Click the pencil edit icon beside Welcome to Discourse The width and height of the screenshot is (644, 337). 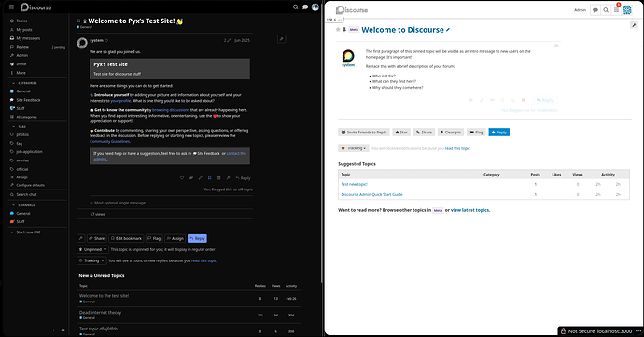(448, 30)
